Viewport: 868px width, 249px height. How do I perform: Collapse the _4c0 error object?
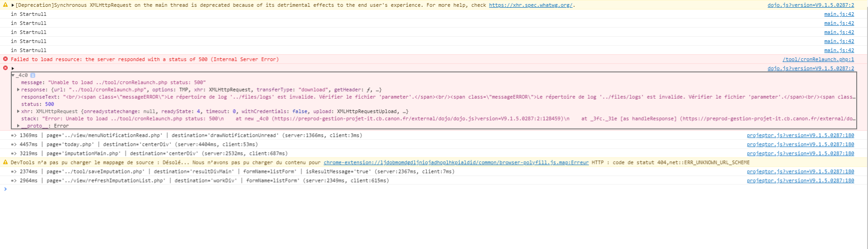pyautogui.click(x=13, y=75)
